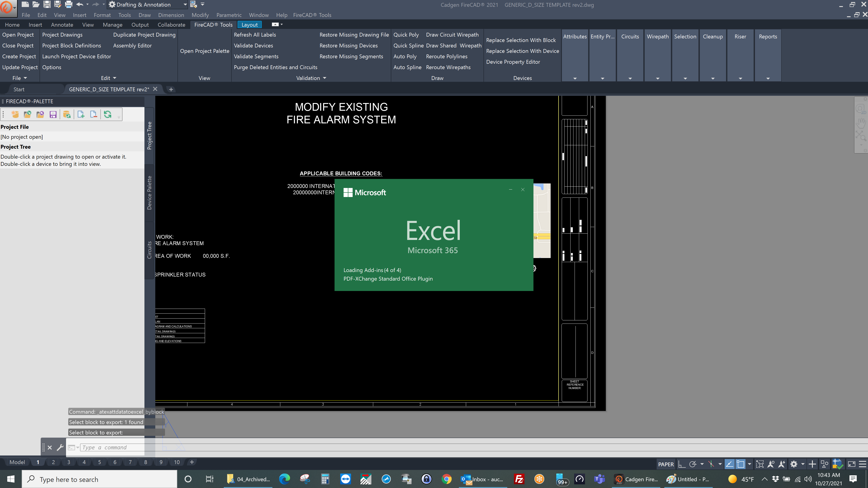Screen dimensions: 868x488
Task: Open the FireCAD® Tools menu bar item
Action: click(312, 15)
